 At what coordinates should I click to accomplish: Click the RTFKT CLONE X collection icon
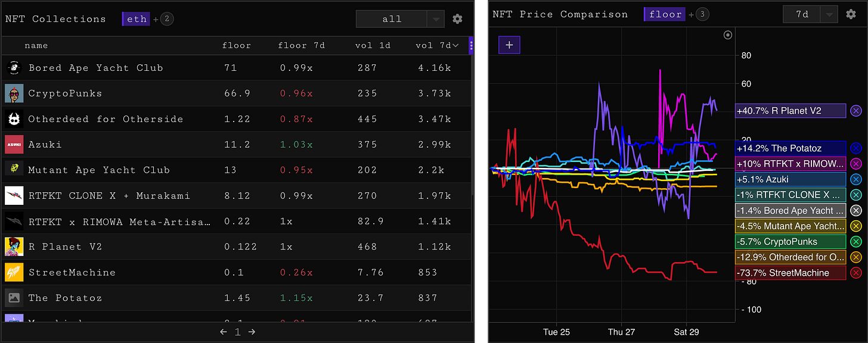[14, 195]
